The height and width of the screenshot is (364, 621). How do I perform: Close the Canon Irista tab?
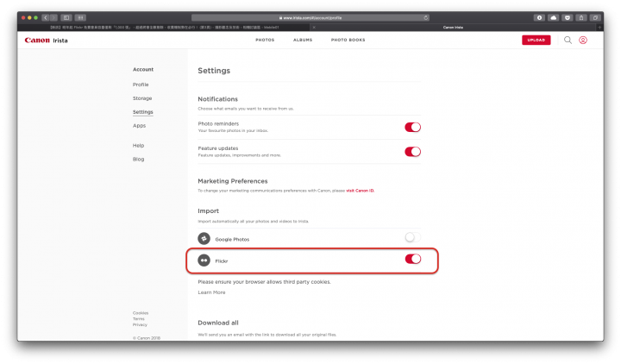coord(314,28)
